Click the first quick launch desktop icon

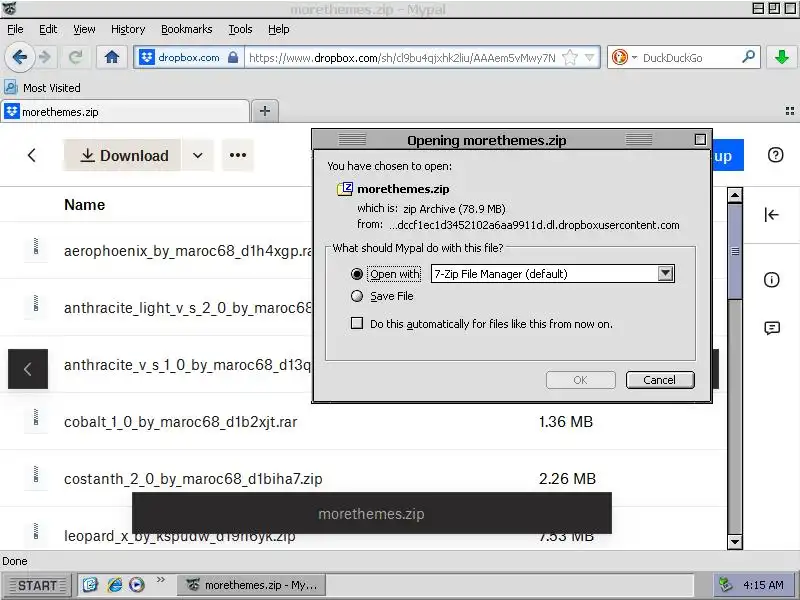pyautogui.click(x=90, y=585)
